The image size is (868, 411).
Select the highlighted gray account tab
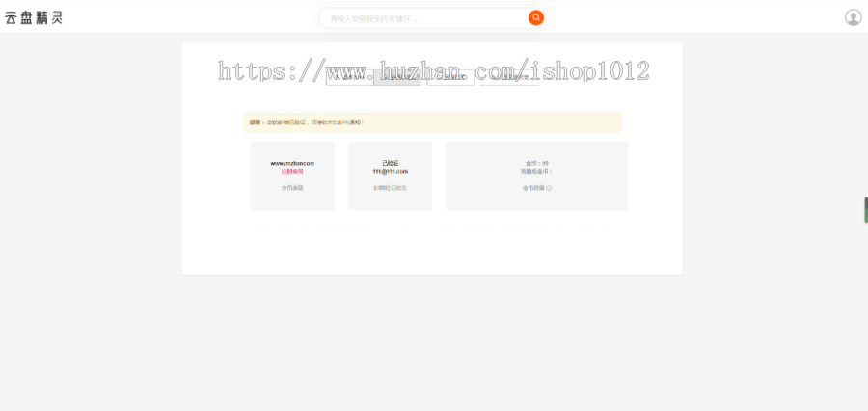click(397, 77)
